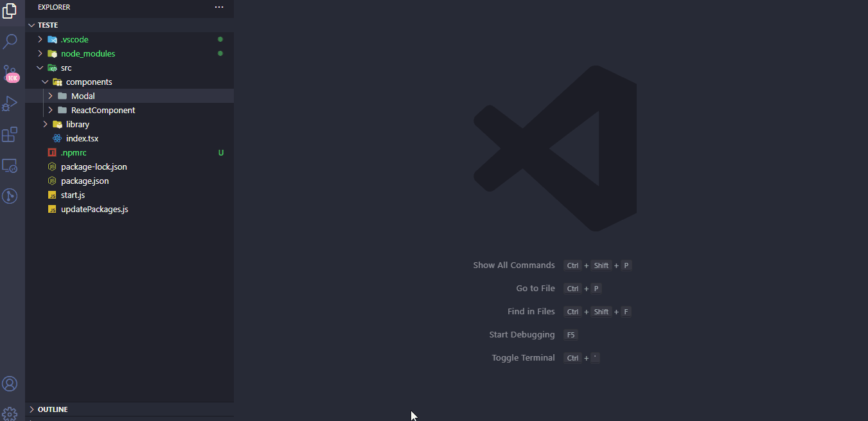Screen dimensions: 868x421
Task: Open the Manage gear icon
Action: (10, 413)
